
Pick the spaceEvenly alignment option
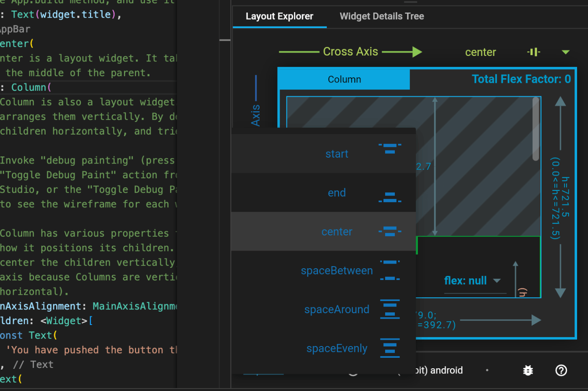[x=323, y=348]
